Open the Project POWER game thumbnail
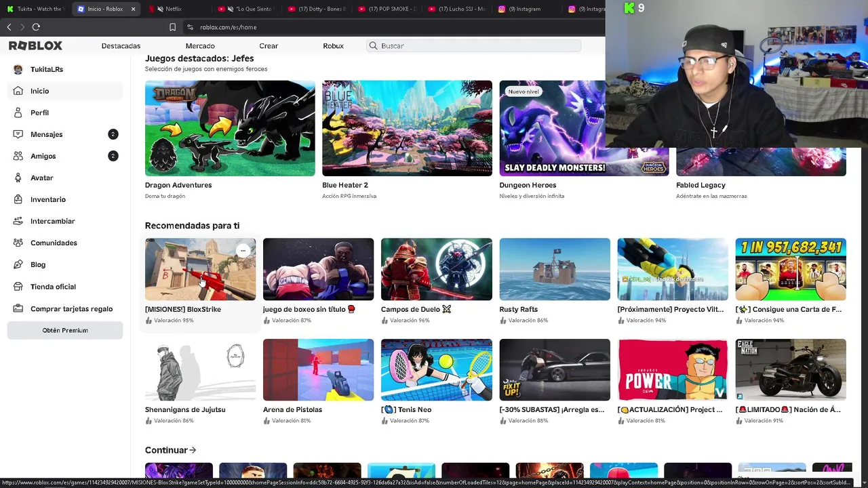The image size is (868, 488). click(x=673, y=369)
